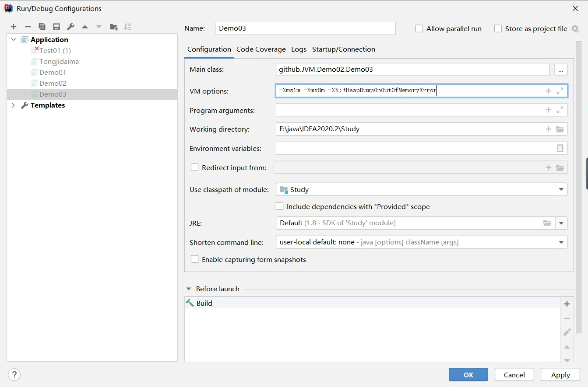Create new folder in configurations toolbar

coord(113,27)
